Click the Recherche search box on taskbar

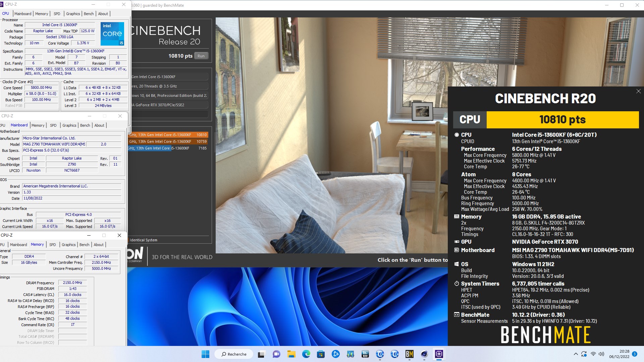234,354
